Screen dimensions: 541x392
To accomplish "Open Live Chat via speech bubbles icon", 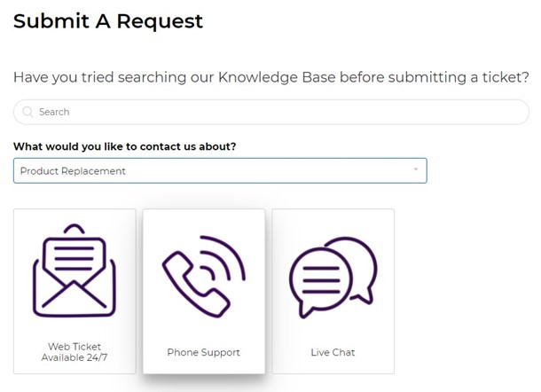I will (x=333, y=277).
